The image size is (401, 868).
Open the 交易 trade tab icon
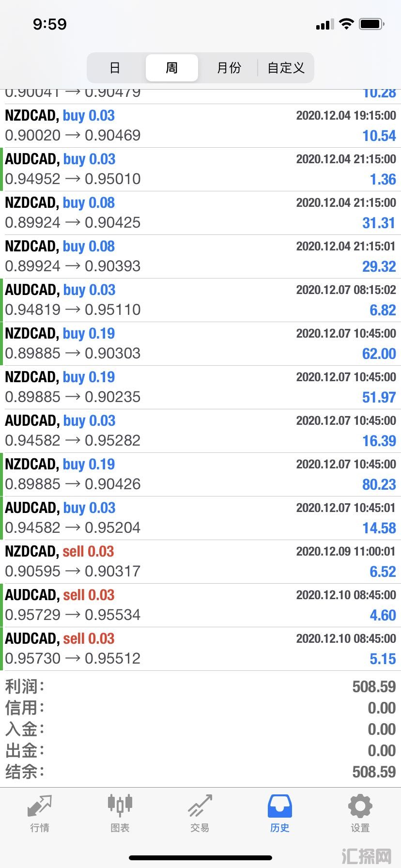pos(200,806)
